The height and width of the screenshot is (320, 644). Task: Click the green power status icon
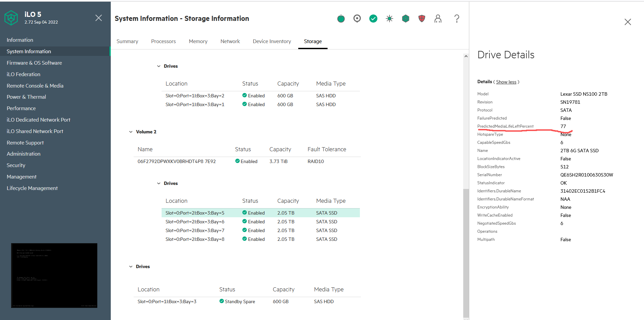341,19
